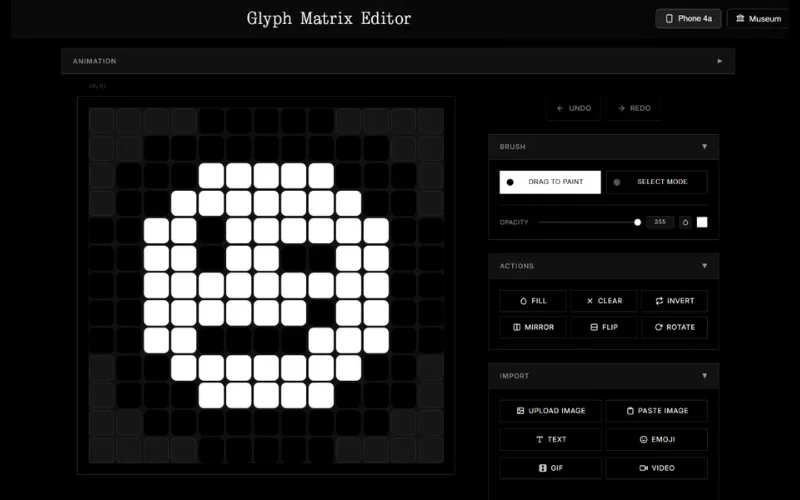The width and height of the screenshot is (800, 500).
Task: Collapse the Brush section
Action: [704, 147]
